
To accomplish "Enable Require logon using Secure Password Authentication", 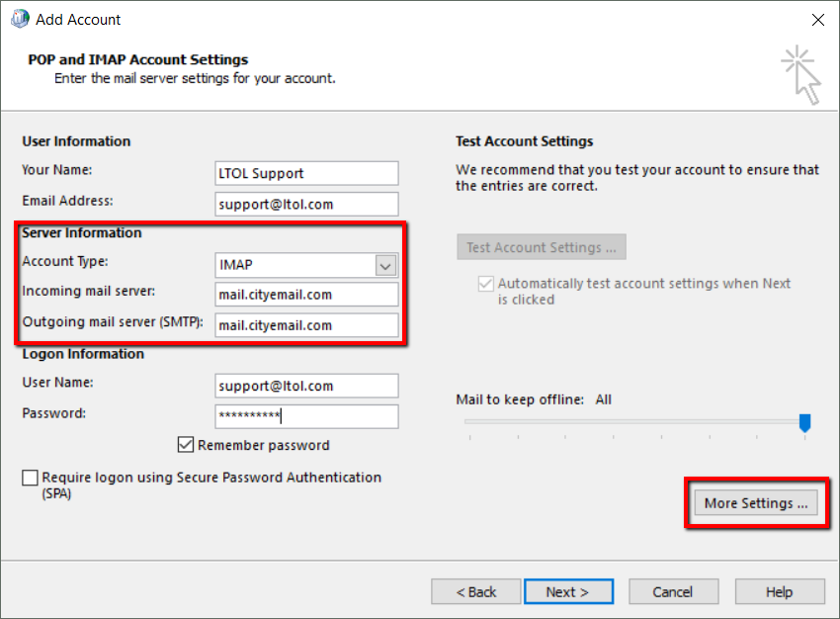I will tap(31, 478).
